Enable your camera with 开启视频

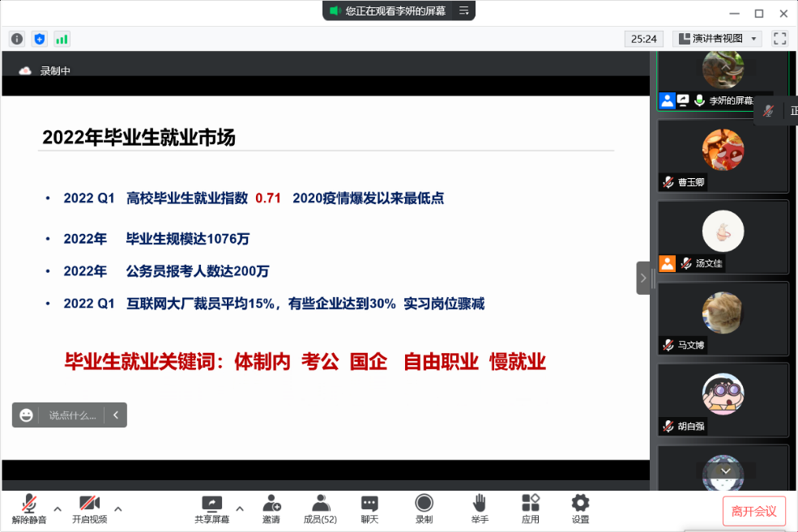[89, 509]
